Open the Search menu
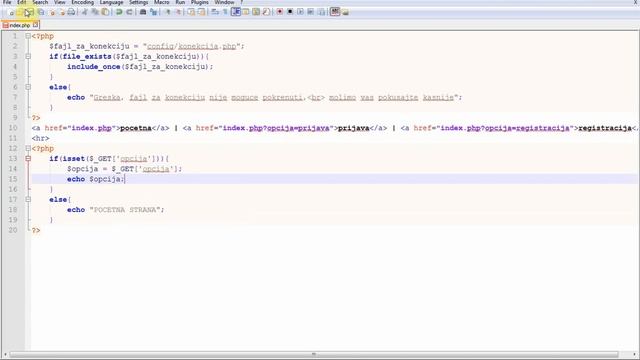This screenshot has height=360, width=640. pos(40,2)
